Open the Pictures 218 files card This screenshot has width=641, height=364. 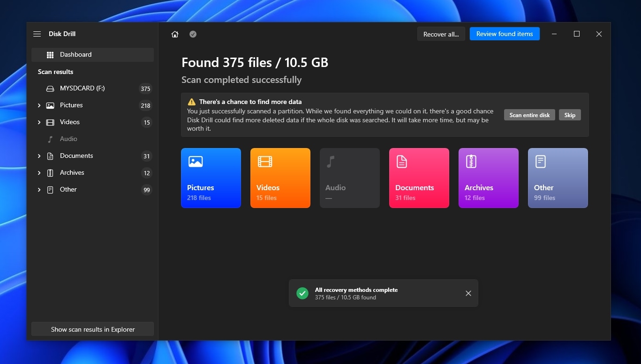(x=211, y=178)
